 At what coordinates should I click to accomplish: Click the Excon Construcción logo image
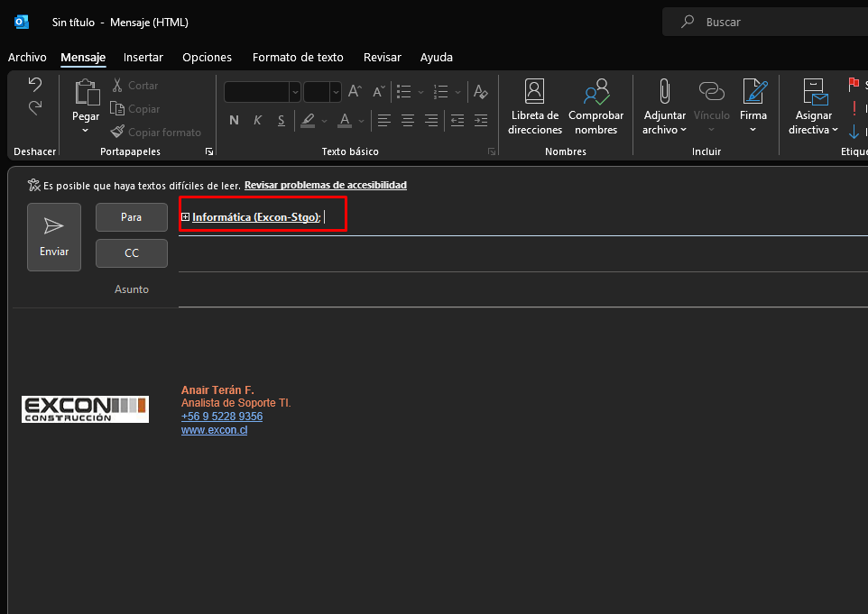[85, 409]
